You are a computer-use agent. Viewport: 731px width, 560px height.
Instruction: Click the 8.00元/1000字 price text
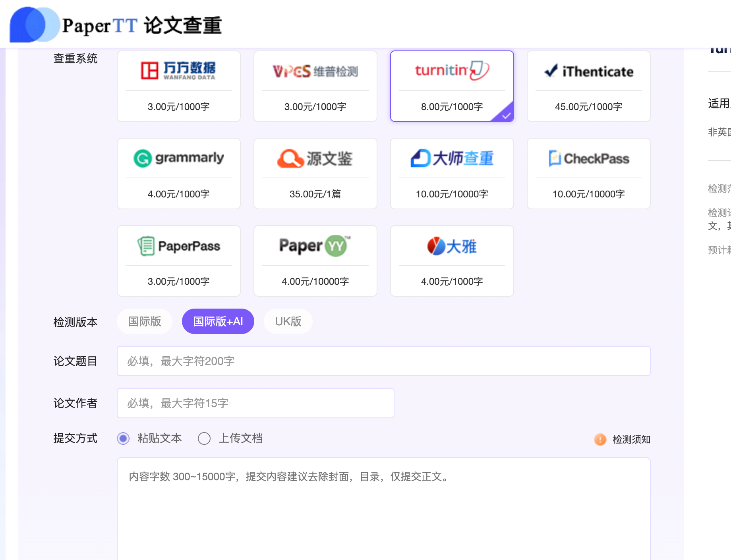(x=452, y=106)
